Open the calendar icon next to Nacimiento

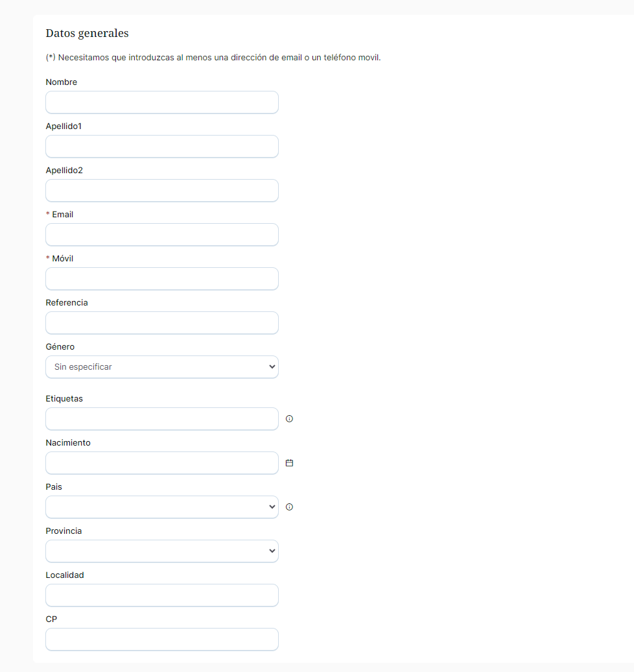tap(289, 463)
